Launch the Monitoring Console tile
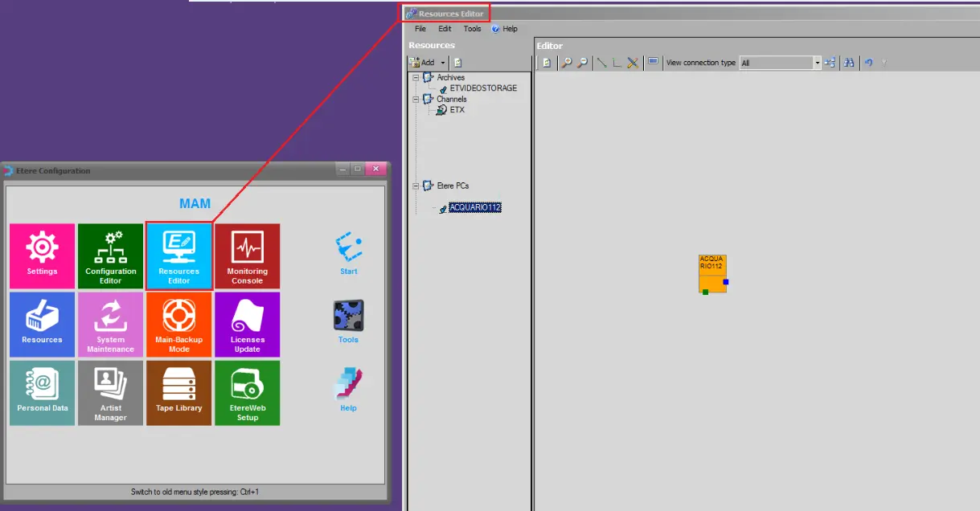 [x=247, y=256]
